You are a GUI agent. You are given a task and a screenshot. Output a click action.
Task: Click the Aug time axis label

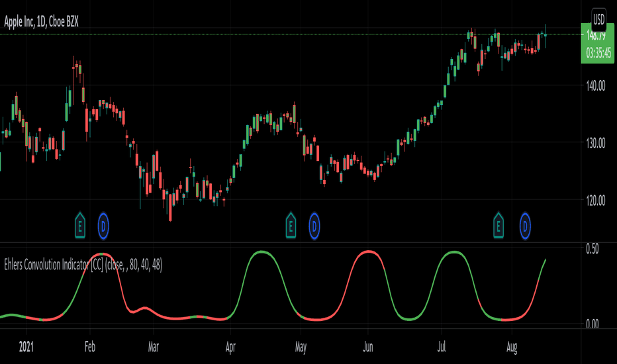(512, 347)
